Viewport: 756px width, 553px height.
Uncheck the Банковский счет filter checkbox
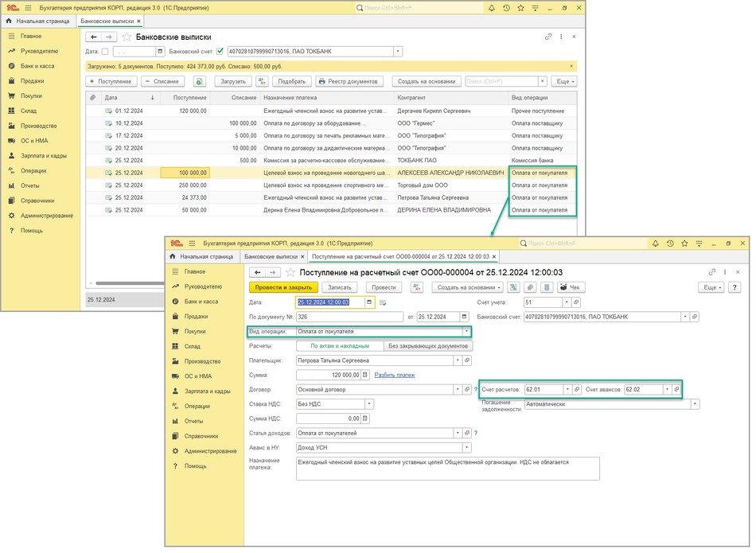coord(220,52)
